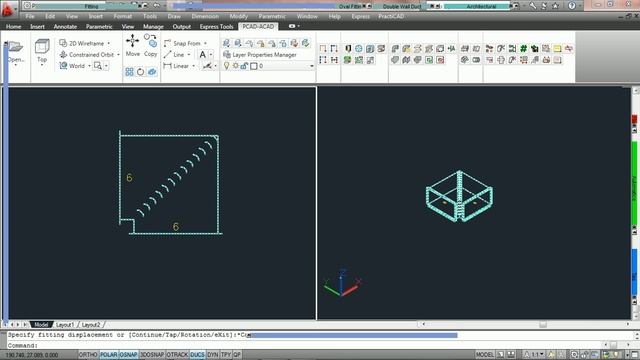The height and width of the screenshot is (360, 640).
Task: Click the Manage ribbon tab
Action: pyautogui.click(x=153, y=27)
